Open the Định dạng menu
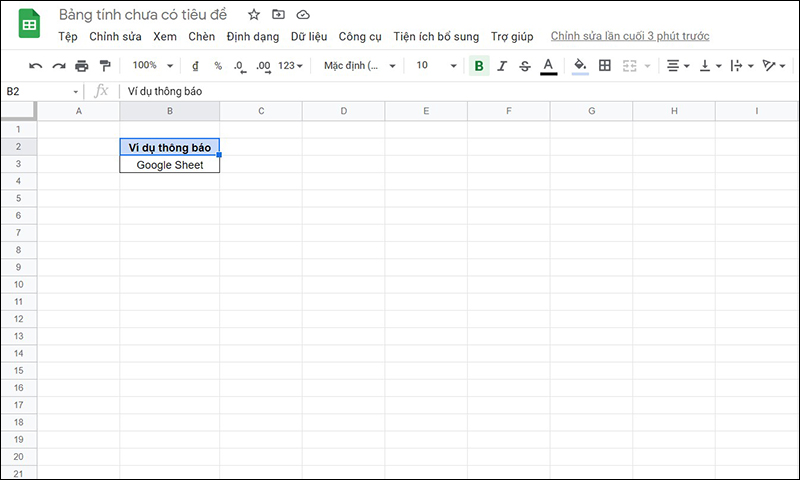 point(253,37)
